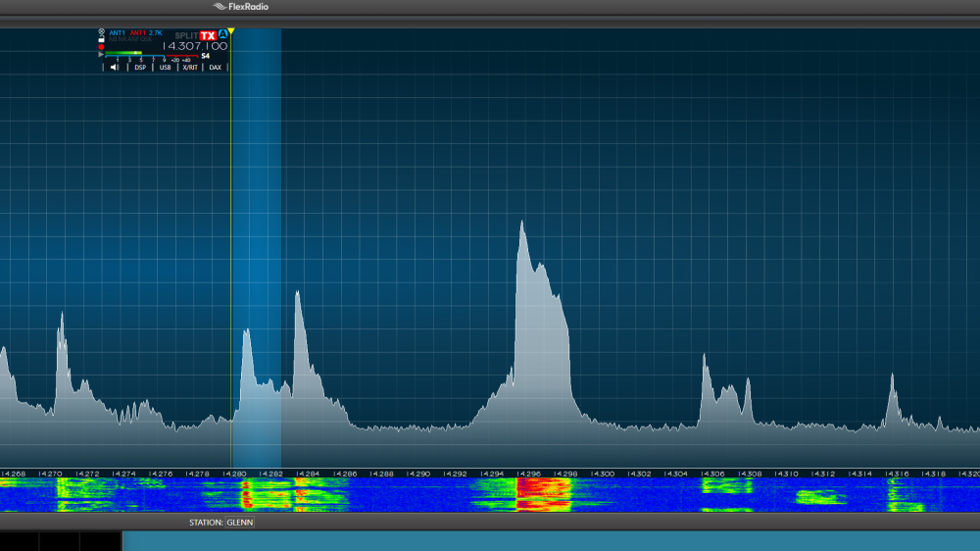Screen dimensions: 980x551
Task: Open the DAX tab
Action: coord(215,68)
